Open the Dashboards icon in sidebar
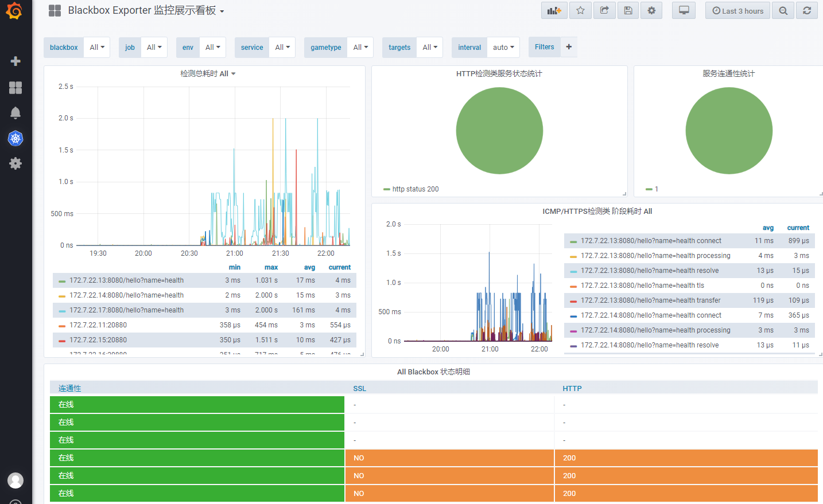 pyautogui.click(x=15, y=87)
